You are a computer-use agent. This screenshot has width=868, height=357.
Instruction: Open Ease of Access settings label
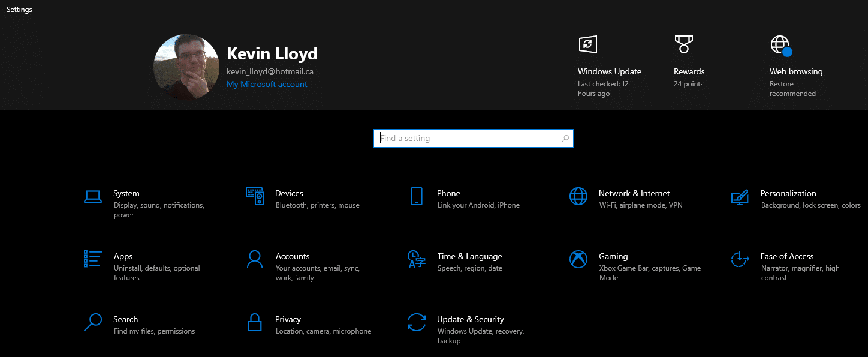point(787,256)
